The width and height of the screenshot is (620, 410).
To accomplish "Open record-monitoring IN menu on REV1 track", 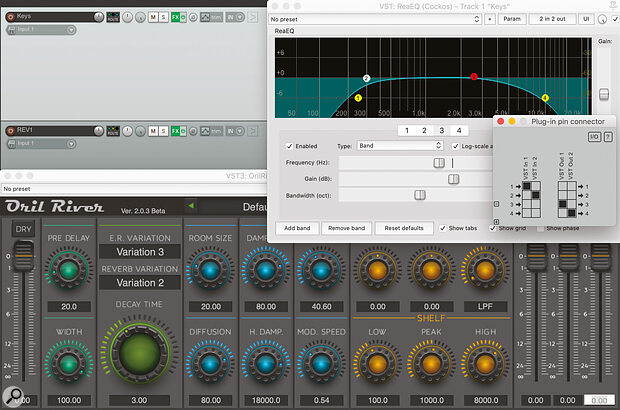I will click(x=235, y=131).
